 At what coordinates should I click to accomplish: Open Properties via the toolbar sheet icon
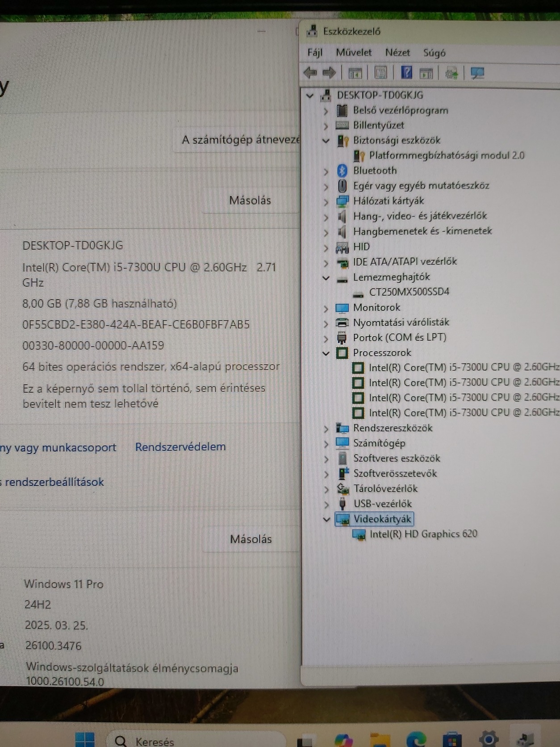(380, 73)
